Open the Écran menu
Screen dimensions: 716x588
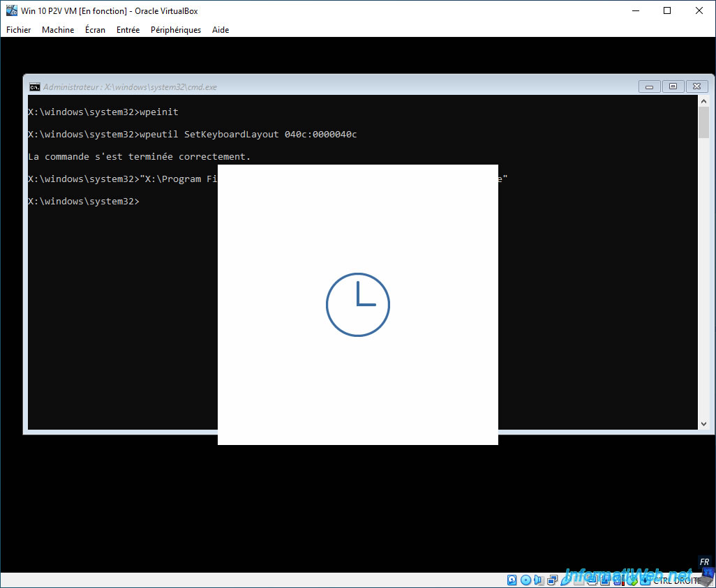[95, 30]
